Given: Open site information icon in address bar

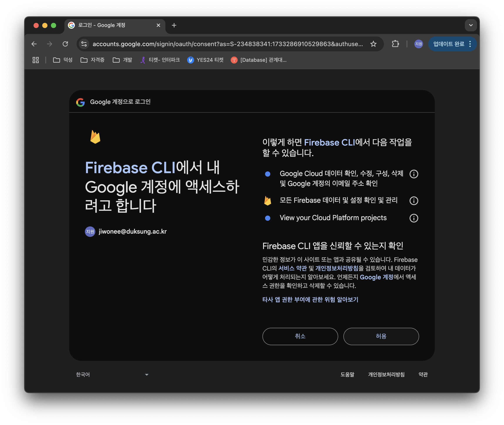Looking at the screenshot, I should point(84,44).
